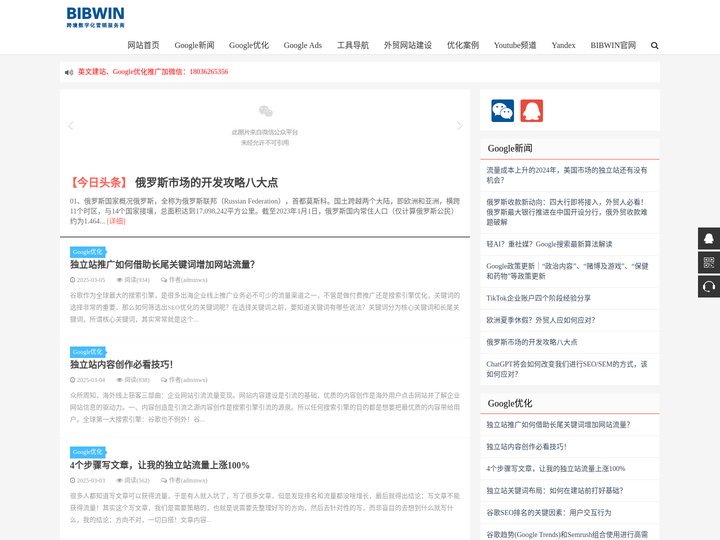Open 优化案例 navigation item
Screen dimensions: 720x540
click(x=463, y=45)
